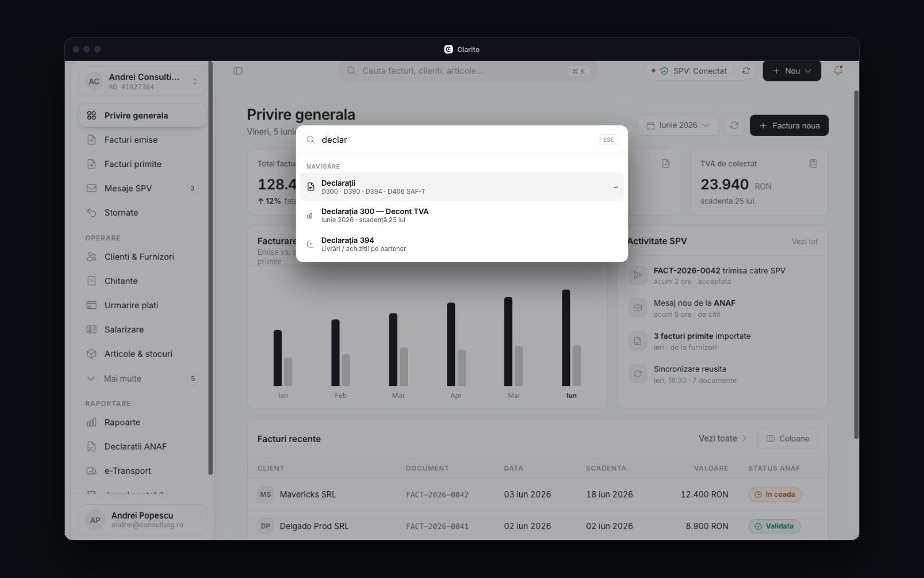Click the Factura noua button
The width and height of the screenshot is (924, 578).
[x=789, y=125]
